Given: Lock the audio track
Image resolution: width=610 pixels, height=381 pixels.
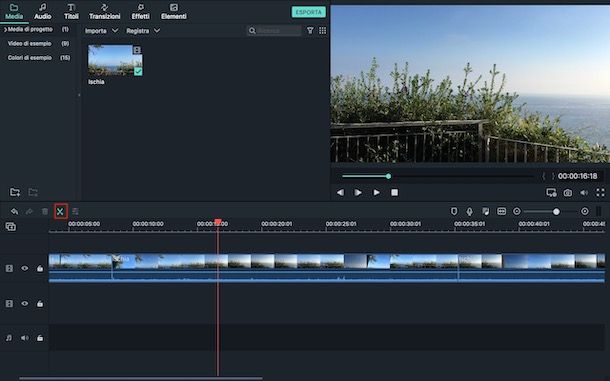Looking at the screenshot, I should [x=40, y=338].
